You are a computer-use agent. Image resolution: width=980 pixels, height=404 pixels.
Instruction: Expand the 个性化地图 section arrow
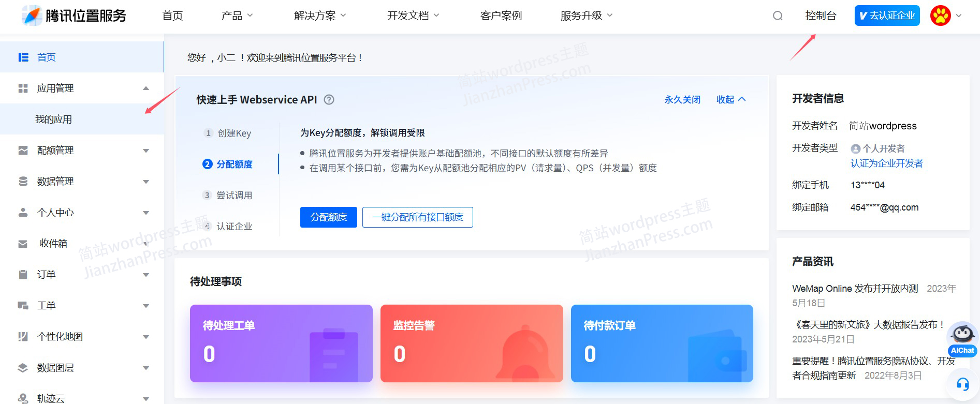point(146,337)
